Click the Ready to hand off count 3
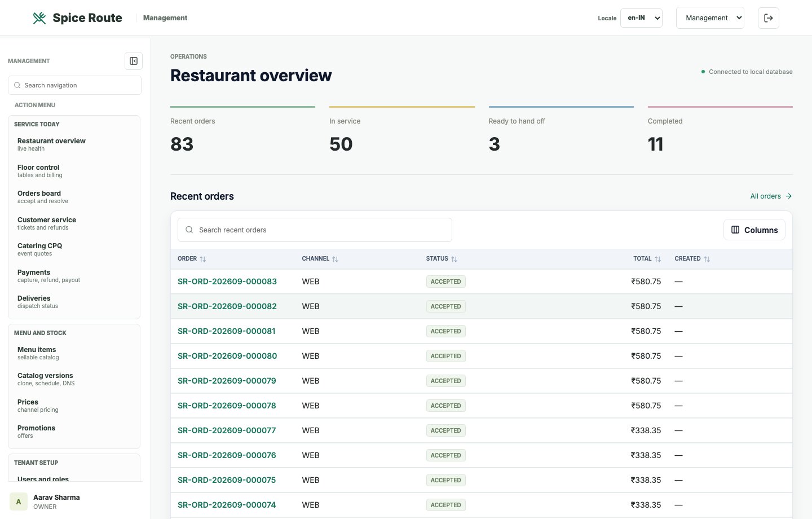 click(495, 144)
